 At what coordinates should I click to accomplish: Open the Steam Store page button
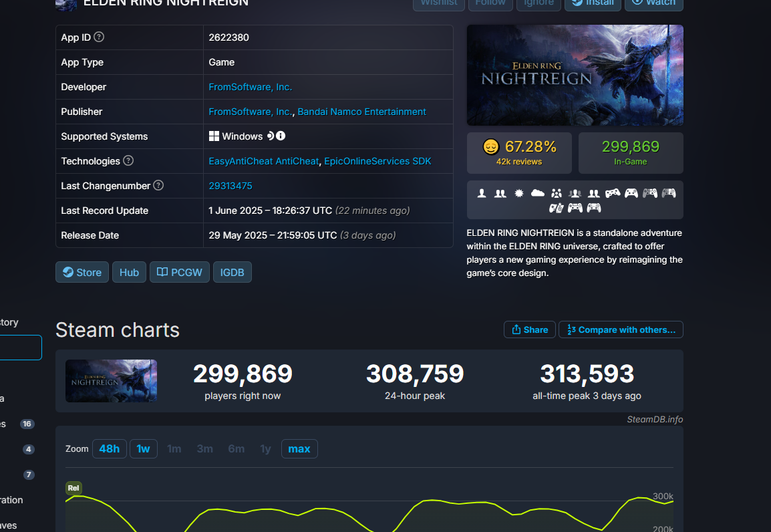tap(82, 272)
